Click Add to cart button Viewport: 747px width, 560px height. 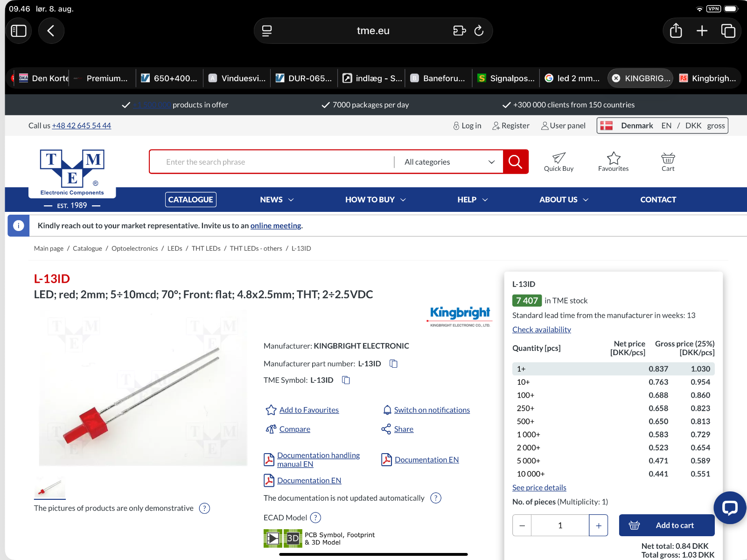[x=667, y=525]
